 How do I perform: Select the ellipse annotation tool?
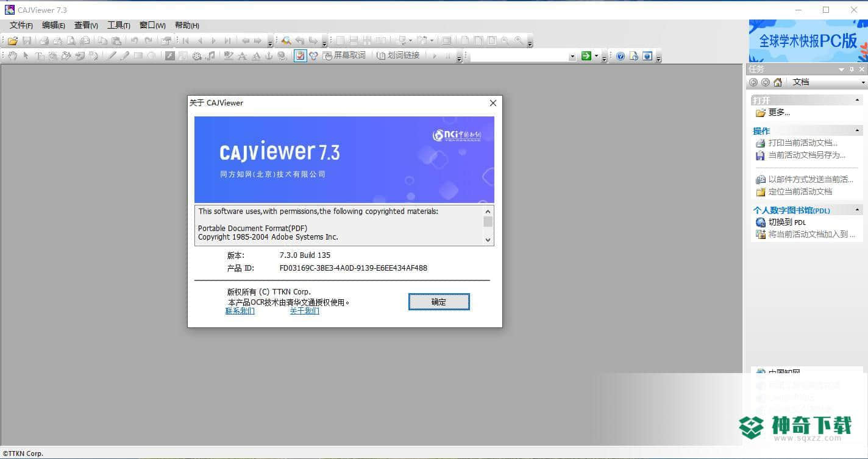151,55
